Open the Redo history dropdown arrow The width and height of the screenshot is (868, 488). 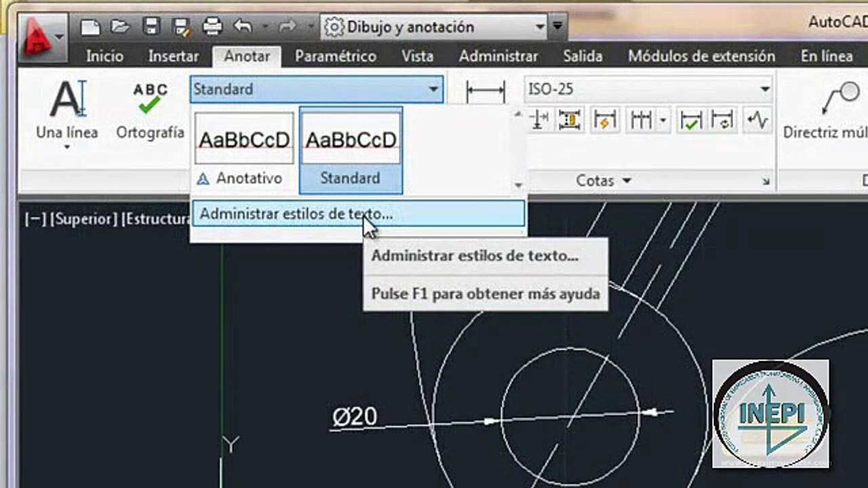[310, 27]
